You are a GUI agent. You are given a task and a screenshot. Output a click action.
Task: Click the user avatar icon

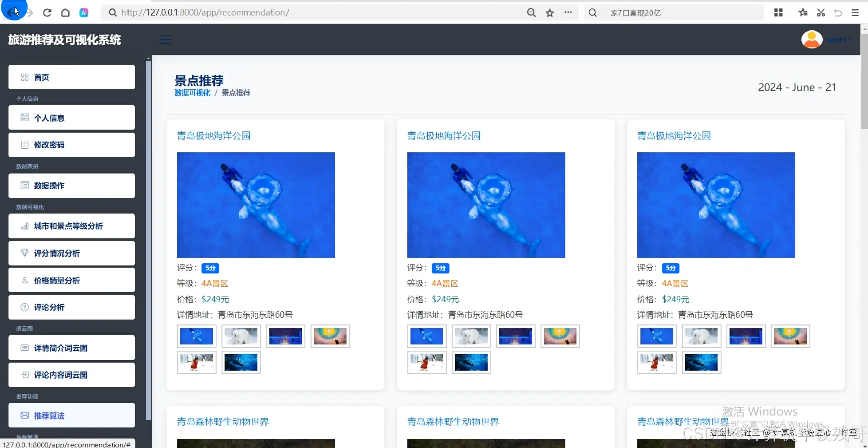[x=811, y=39]
